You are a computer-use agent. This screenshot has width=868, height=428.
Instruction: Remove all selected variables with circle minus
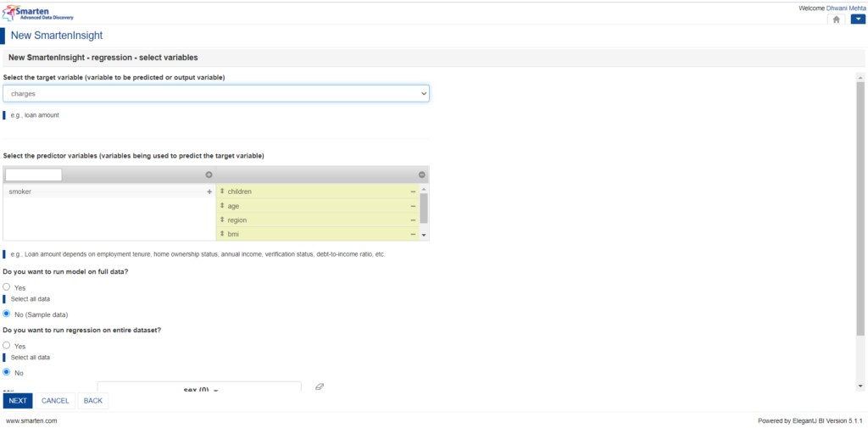click(422, 175)
